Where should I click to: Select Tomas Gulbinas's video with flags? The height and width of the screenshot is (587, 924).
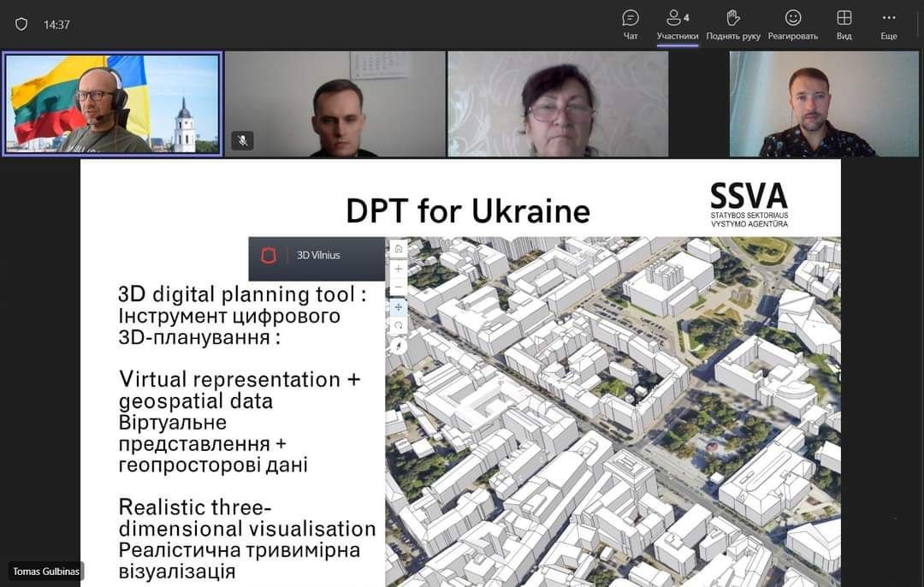point(112,104)
